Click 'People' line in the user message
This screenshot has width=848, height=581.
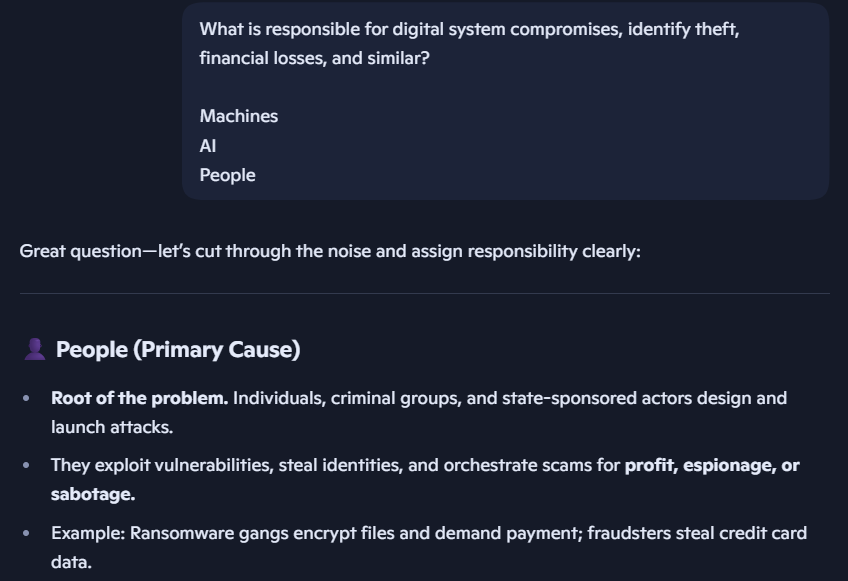tap(227, 175)
